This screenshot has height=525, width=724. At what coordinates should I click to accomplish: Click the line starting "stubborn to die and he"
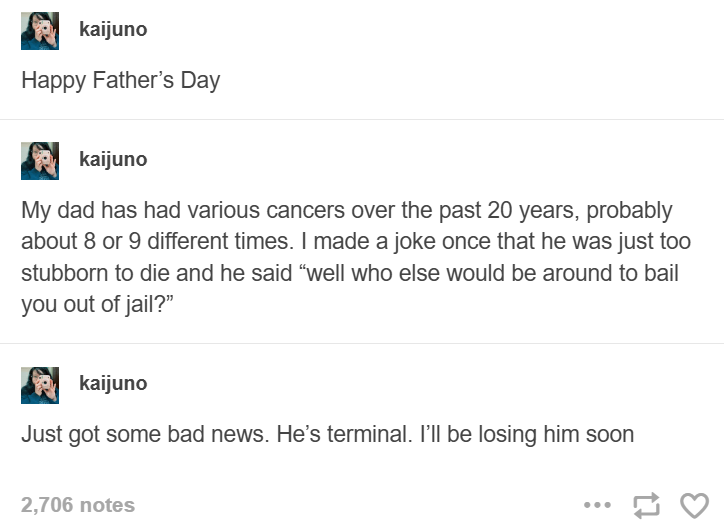[350, 273]
